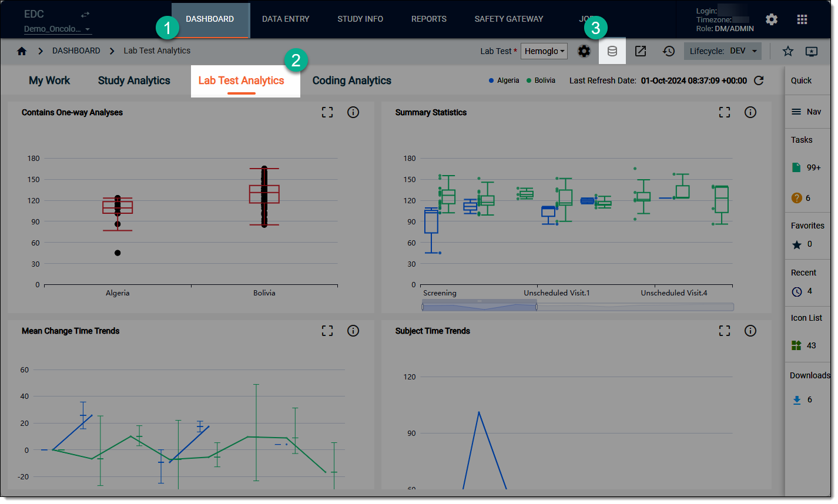The height and width of the screenshot is (504, 838).
Task: Click Bolivia label on one-way chart axis
Action: (x=264, y=293)
